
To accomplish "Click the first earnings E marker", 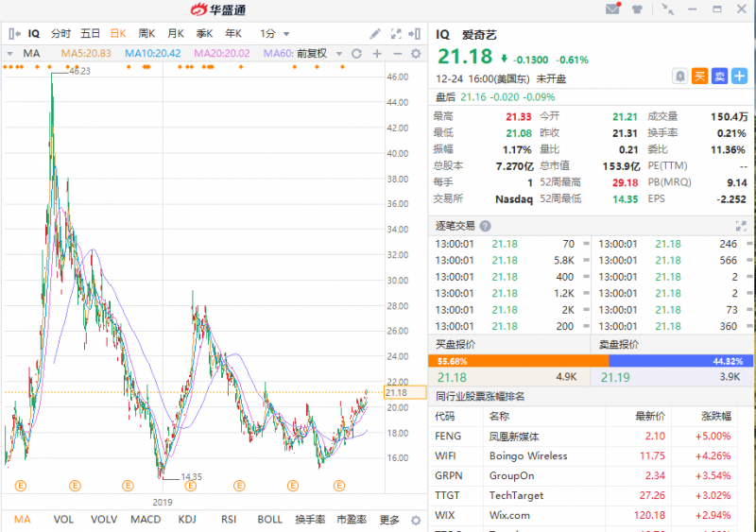I will (x=20, y=486).
